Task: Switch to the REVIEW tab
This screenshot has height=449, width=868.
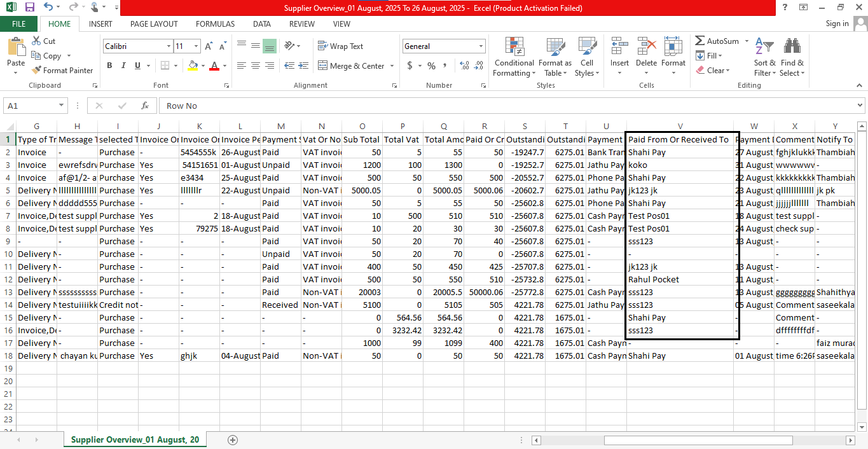Action: pos(301,24)
